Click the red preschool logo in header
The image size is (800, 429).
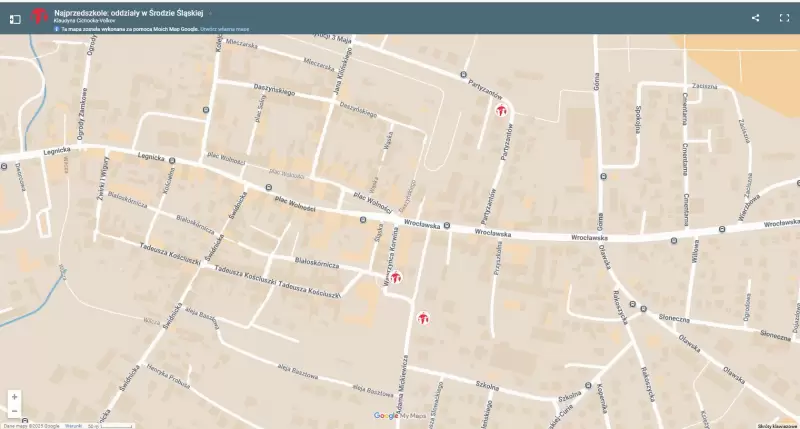pyautogui.click(x=40, y=16)
